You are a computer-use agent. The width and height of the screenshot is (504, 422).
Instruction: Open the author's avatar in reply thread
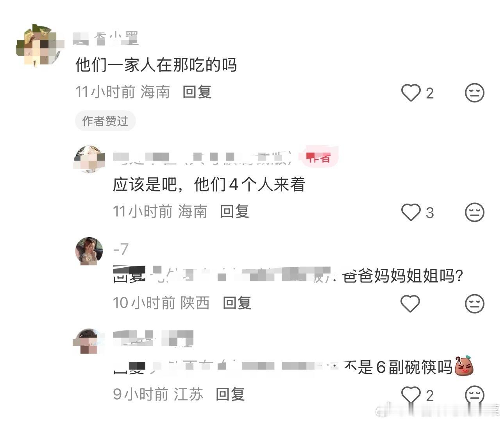89,159
